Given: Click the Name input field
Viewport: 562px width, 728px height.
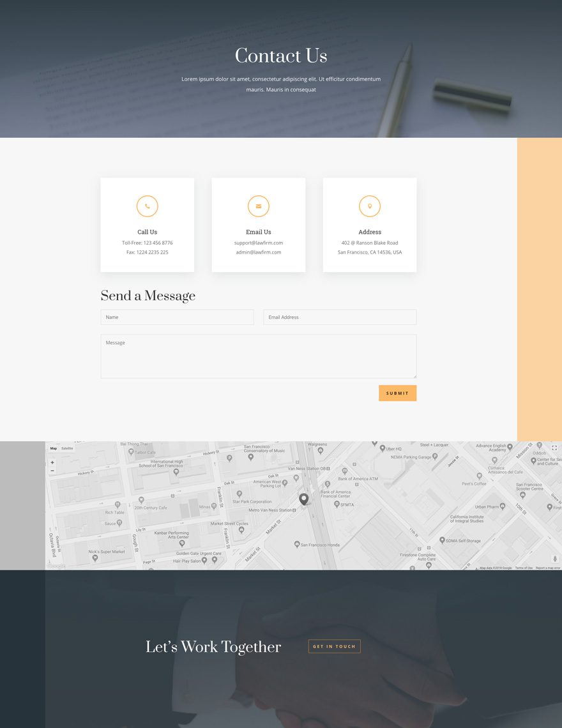Looking at the screenshot, I should [177, 317].
